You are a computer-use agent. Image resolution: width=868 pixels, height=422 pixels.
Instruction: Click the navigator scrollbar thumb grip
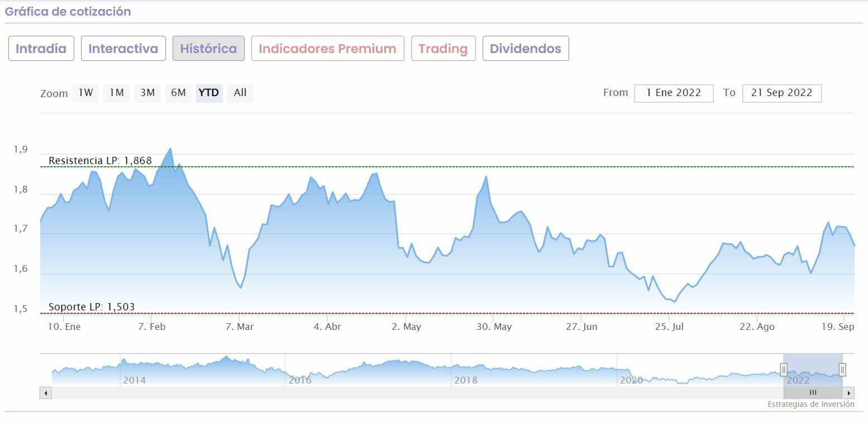pyautogui.click(x=813, y=392)
